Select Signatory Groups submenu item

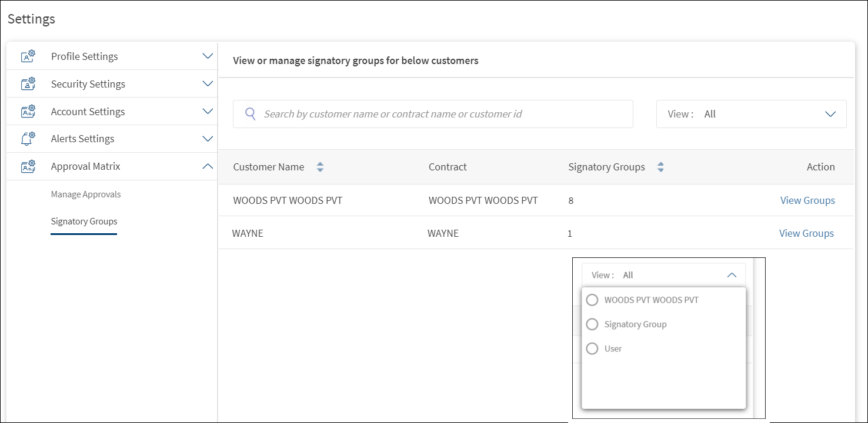[84, 221]
